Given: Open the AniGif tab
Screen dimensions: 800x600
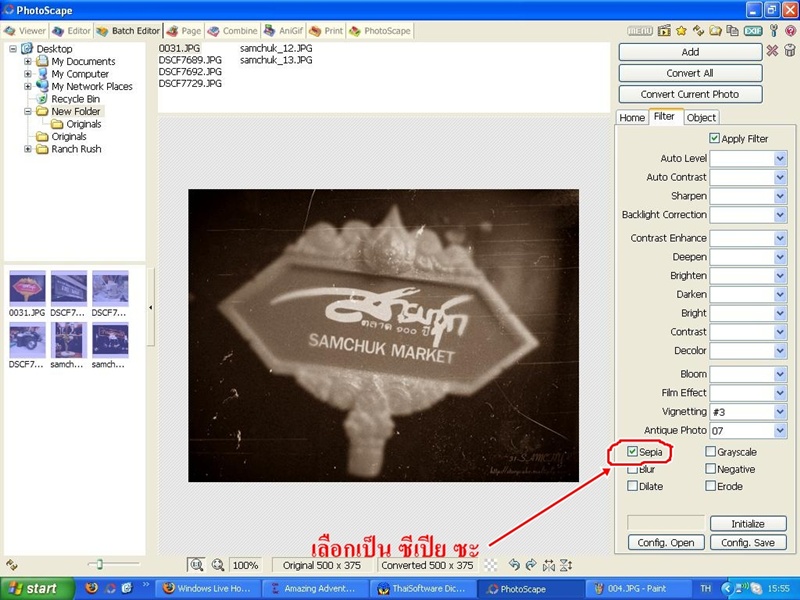Looking at the screenshot, I should [x=284, y=31].
